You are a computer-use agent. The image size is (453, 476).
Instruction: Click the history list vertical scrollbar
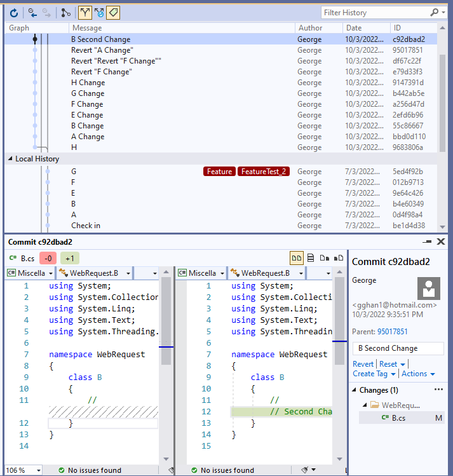click(x=442, y=103)
